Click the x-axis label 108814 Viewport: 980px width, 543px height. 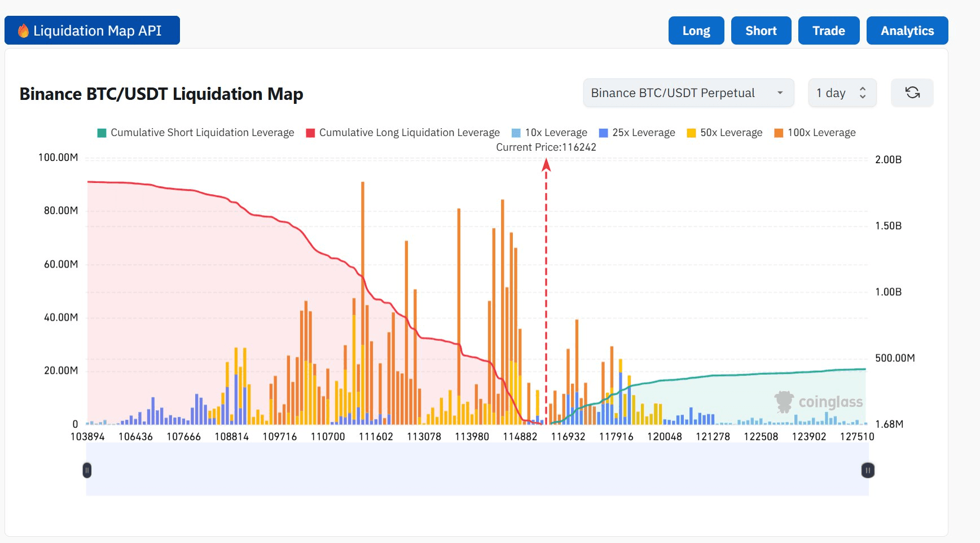coord(231,437)
